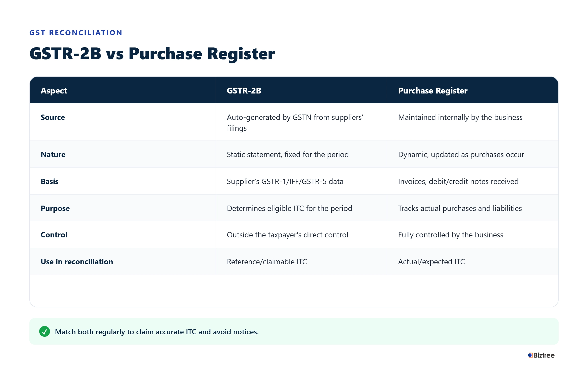The image size is (588, 372).
Task: Click 'Invoices, debit/credit notes received' cell
Action: click(x=472, y=181)
